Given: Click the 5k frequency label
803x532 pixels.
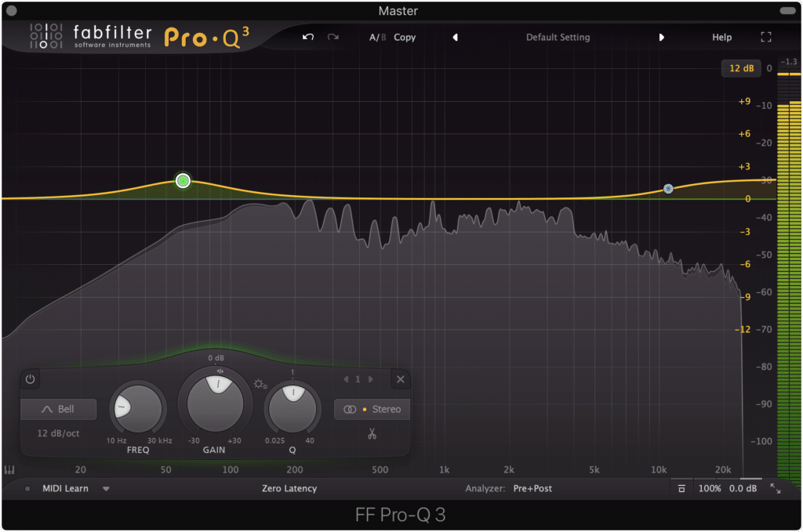Looking at the screenshot, I should 594,469.
